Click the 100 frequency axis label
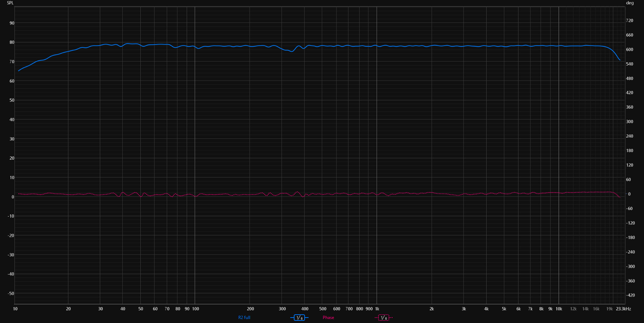The width and height of the screenshot is (644, 323). 195,309
